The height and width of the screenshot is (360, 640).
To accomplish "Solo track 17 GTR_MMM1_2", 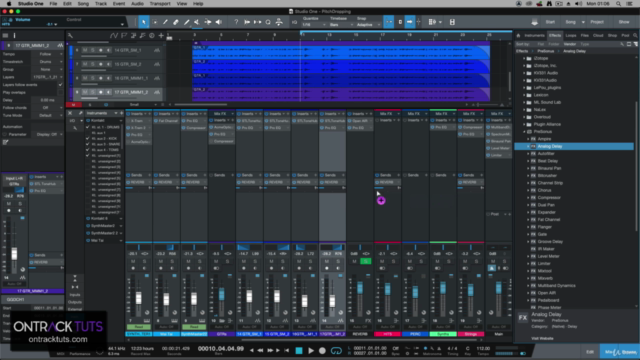I will (x=93, y=92).
